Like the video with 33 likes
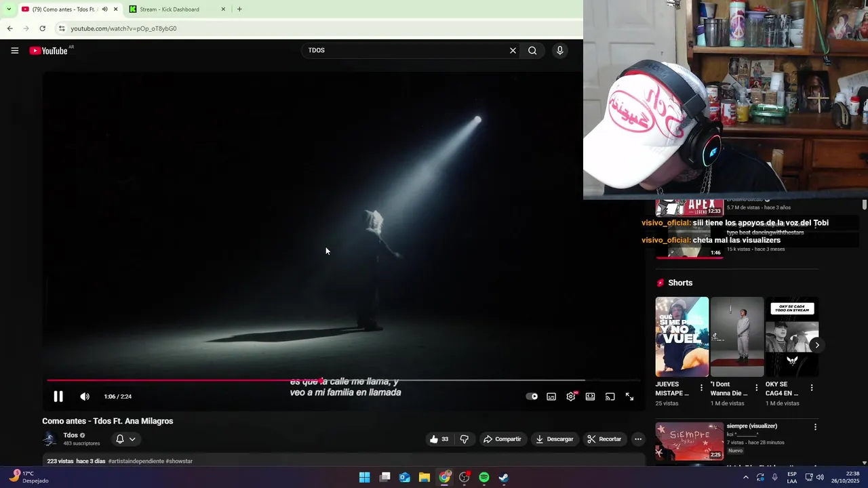This screenshot has height=488, width=868. pos(439,439)
